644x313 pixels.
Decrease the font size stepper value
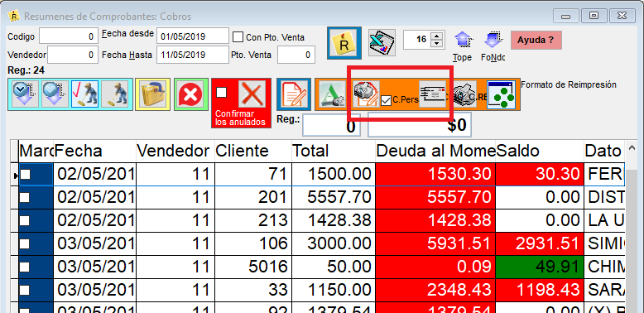437,44
